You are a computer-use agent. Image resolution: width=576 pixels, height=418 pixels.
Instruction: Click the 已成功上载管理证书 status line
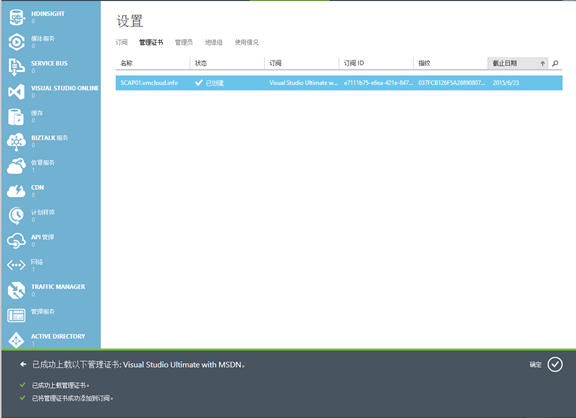tap(61, 385)
